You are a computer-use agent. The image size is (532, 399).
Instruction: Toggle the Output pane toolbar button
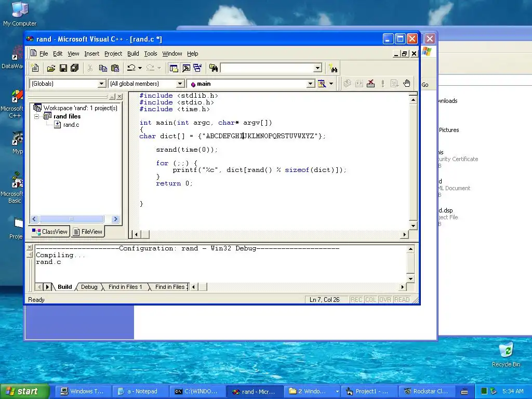[x=185, y=68]
